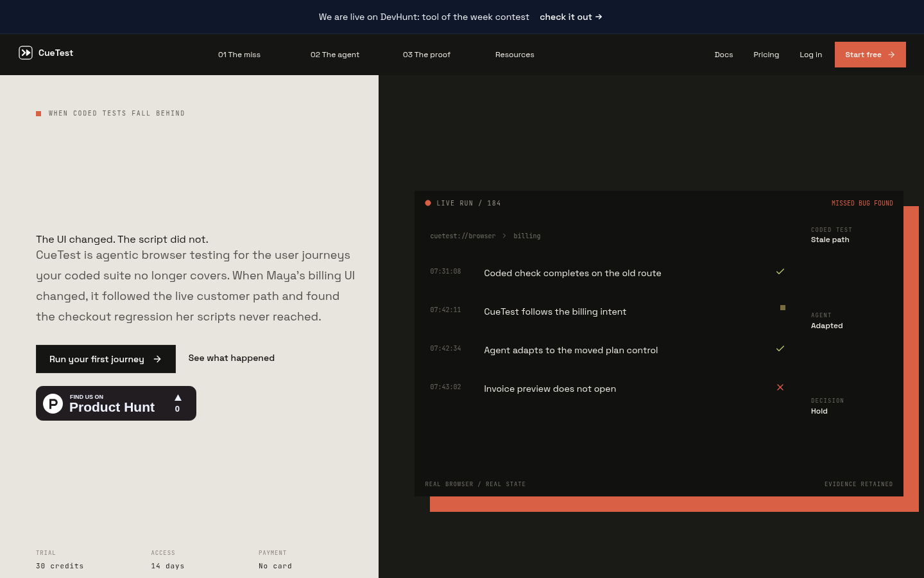The height and width of the screenshot is (578, 924).
Task: Click the 'WHEN CODED TESTS FALL BEHIND' eyebrow text
Action: [x=117, y=114]
